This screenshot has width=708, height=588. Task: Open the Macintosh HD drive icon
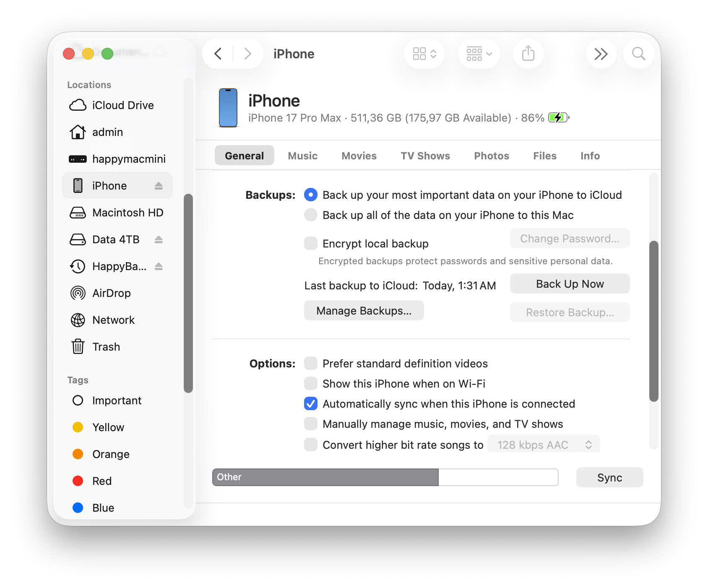(x=78, y=213)
